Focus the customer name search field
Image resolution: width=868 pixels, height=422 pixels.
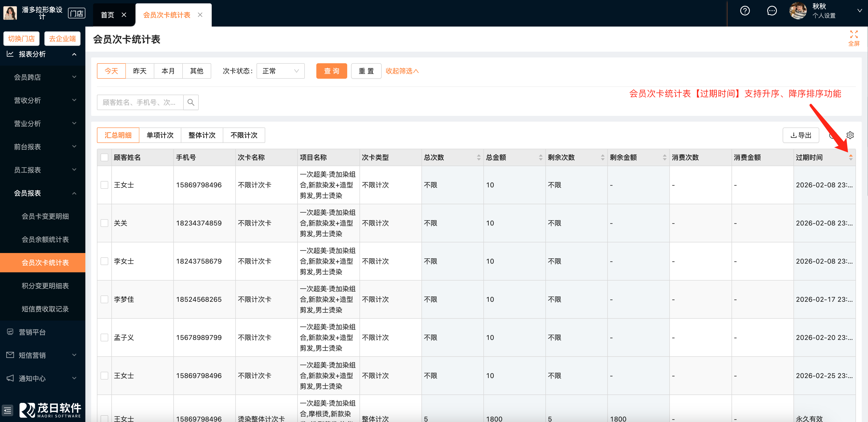[140, 102]
